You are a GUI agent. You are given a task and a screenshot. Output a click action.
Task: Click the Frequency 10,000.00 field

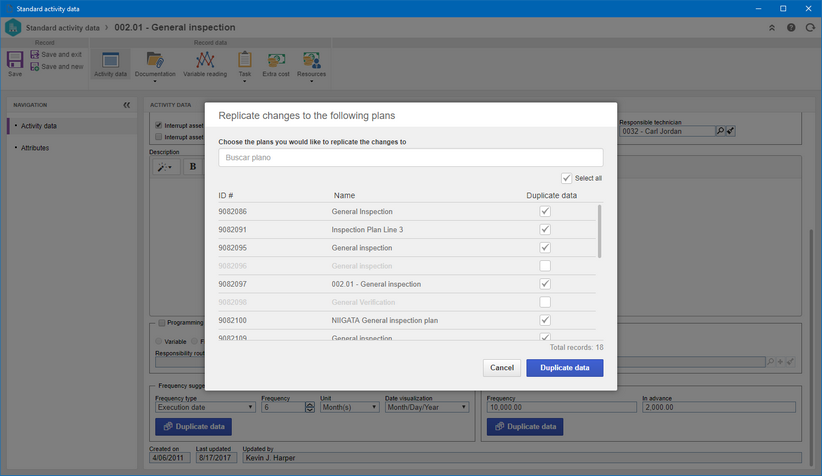click(x=561, y=407)
